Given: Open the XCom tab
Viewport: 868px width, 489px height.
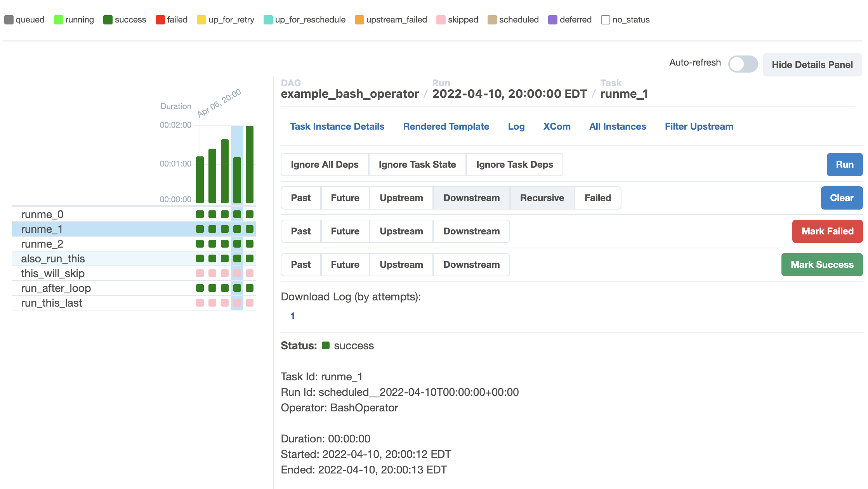Looking at the screenshot, I should click(557, 127).
